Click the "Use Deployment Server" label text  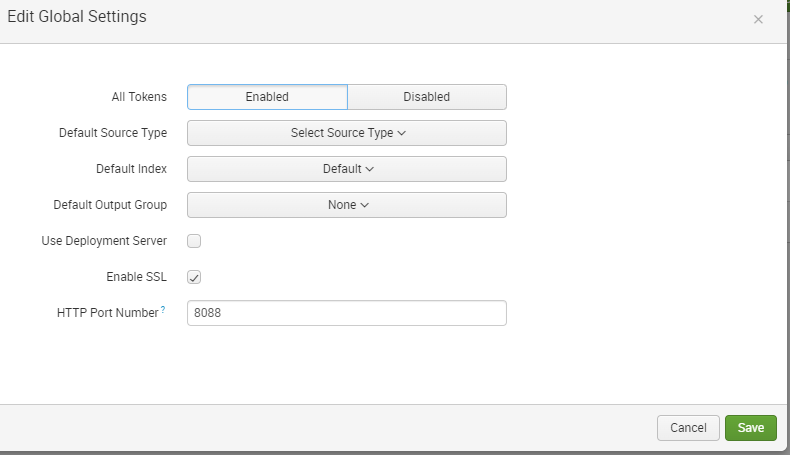(x=104, y=241)
